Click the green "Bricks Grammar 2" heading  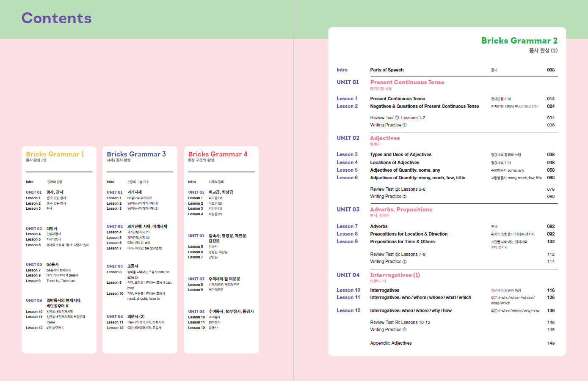pos(519,41)
